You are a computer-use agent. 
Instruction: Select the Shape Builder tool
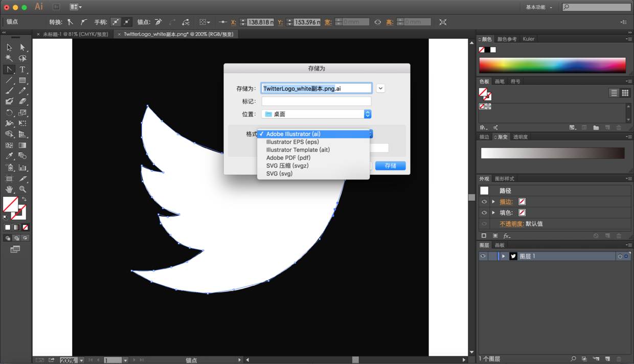click(x=9, y=134)
